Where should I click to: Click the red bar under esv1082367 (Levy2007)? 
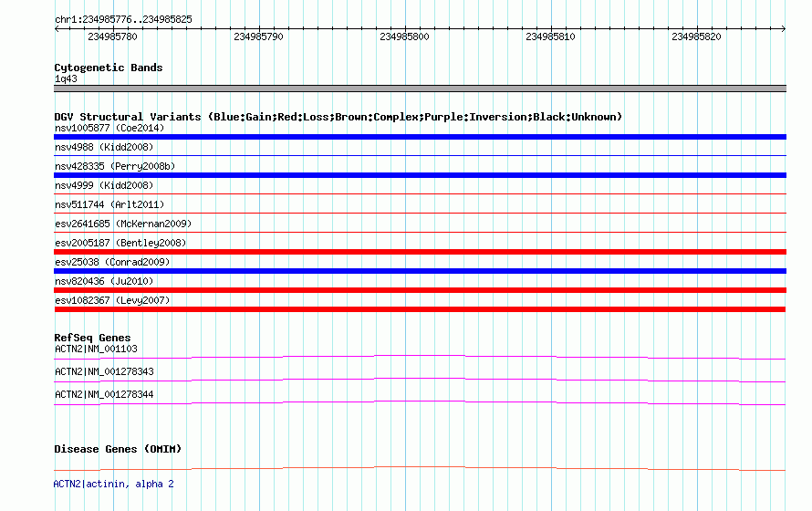coord(420,309)
